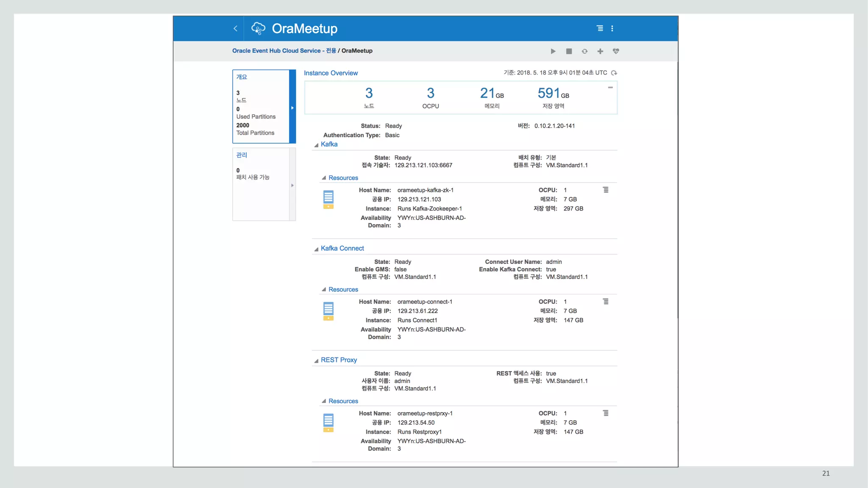Open the action menu for orameetup-restprxy-1
Screen dimensions: 868x488
pyautogui.click(x=606, y=413)
